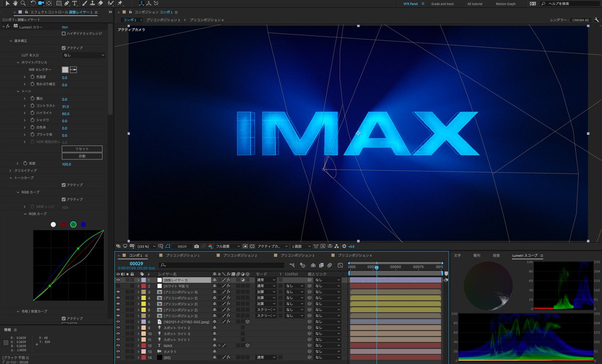Hide layer 3 プリコンポジション 3 eye

[118, 292]
